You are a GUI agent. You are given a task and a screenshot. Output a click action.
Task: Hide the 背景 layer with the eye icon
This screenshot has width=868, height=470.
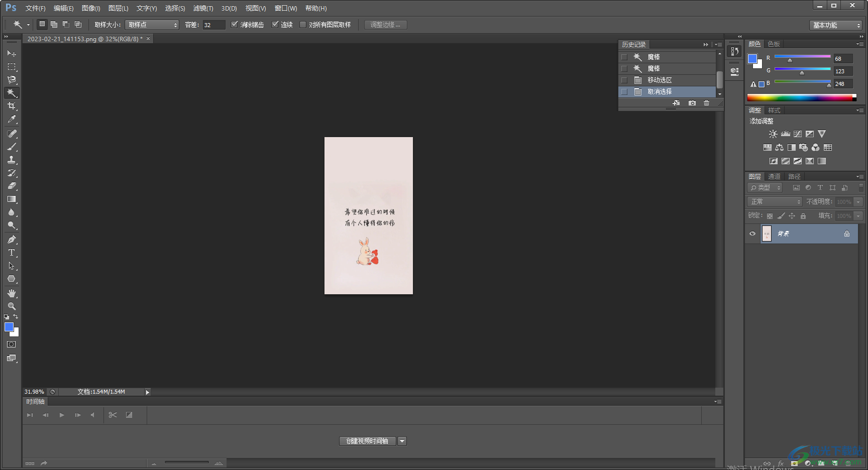(752, 233)
